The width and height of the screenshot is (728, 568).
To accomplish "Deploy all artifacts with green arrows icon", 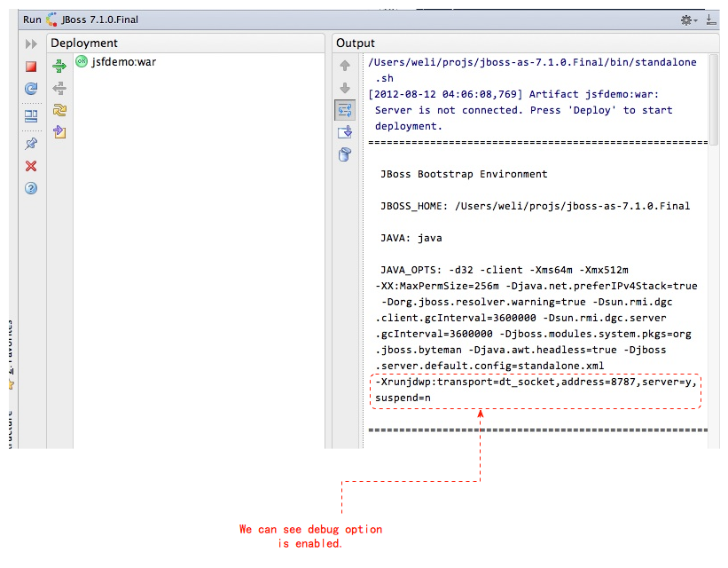I will pyautogui.click(x=59, y=66).
